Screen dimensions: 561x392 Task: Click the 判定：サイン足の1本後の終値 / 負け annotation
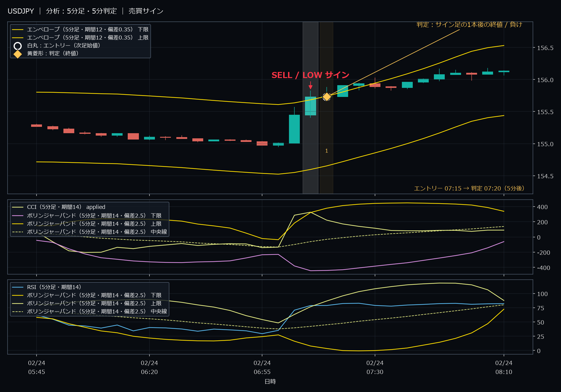pyautogui.click(x=469, y=24)
